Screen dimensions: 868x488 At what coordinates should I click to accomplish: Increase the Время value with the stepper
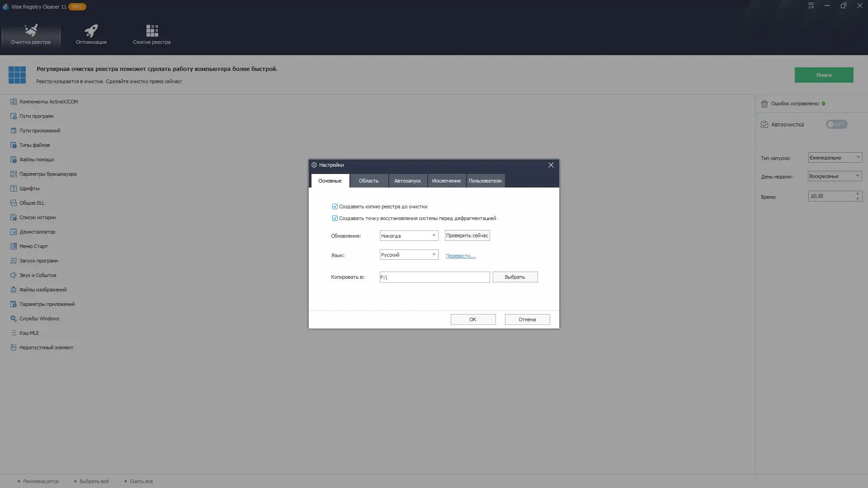(x=857, y=193)
